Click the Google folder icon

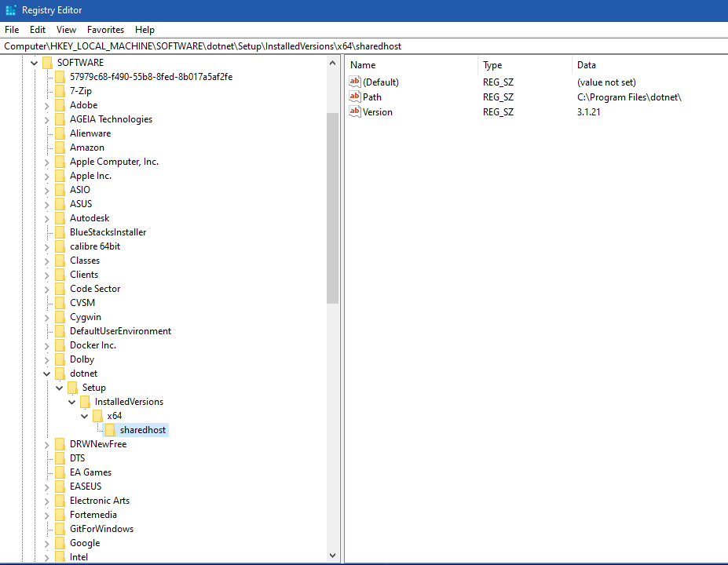coord(60,543)
